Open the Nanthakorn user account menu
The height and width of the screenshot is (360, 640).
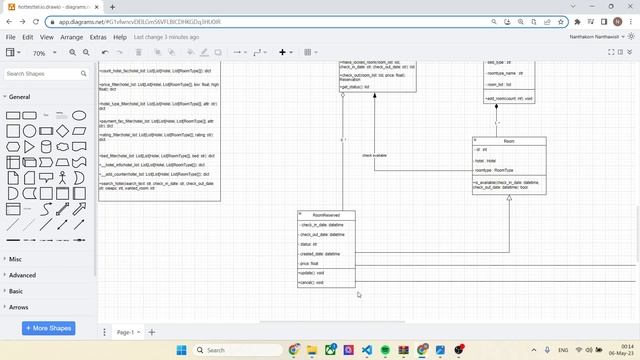(x=596, y=37)
